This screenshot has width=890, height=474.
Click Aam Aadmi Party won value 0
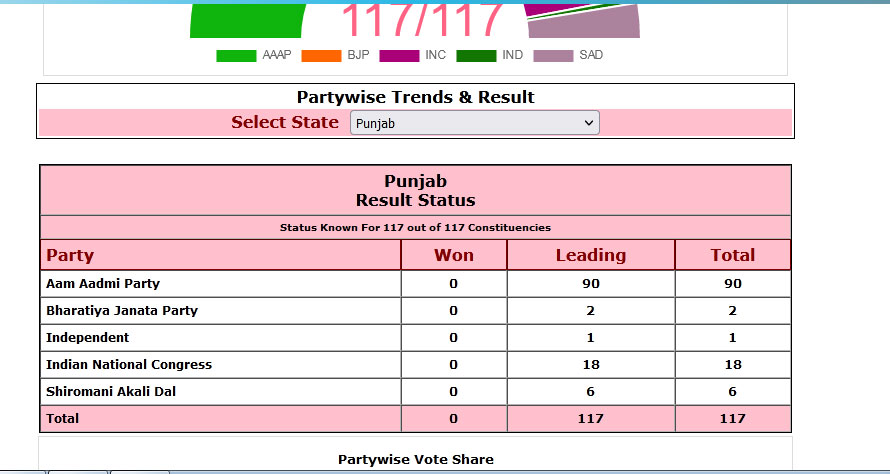453,283
